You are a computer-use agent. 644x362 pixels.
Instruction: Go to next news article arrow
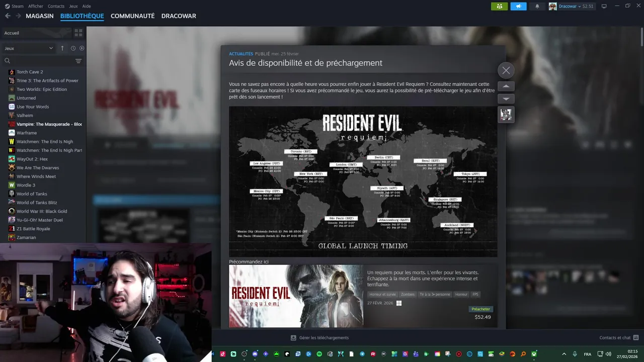pyautogui.click(x=506, y=99)
